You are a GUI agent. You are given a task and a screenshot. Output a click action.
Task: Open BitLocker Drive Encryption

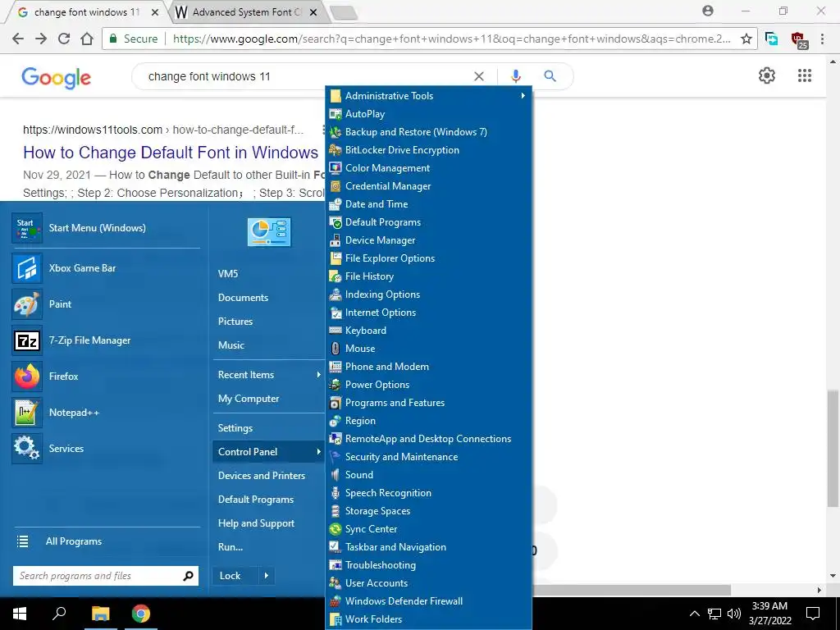[x=428, y=150]
